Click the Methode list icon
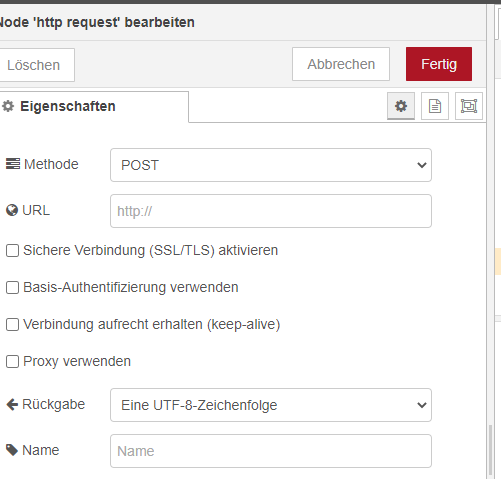The width and height of the screenshot is (501, 479). point(13,164)
